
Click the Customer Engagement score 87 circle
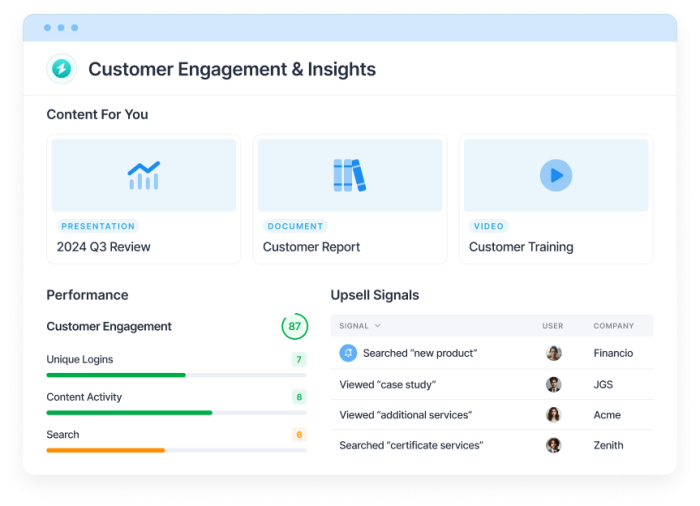(294, 327)
